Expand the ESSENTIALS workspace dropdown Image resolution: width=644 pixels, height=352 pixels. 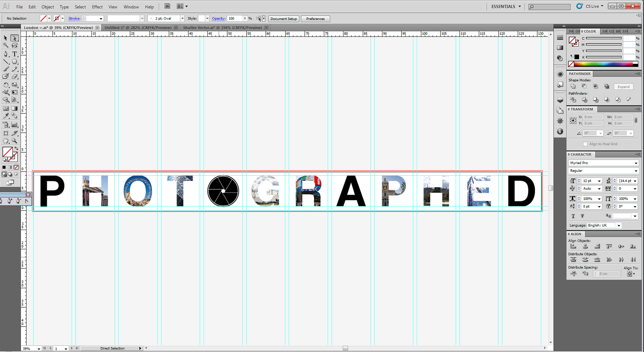(x=519, y=6)
